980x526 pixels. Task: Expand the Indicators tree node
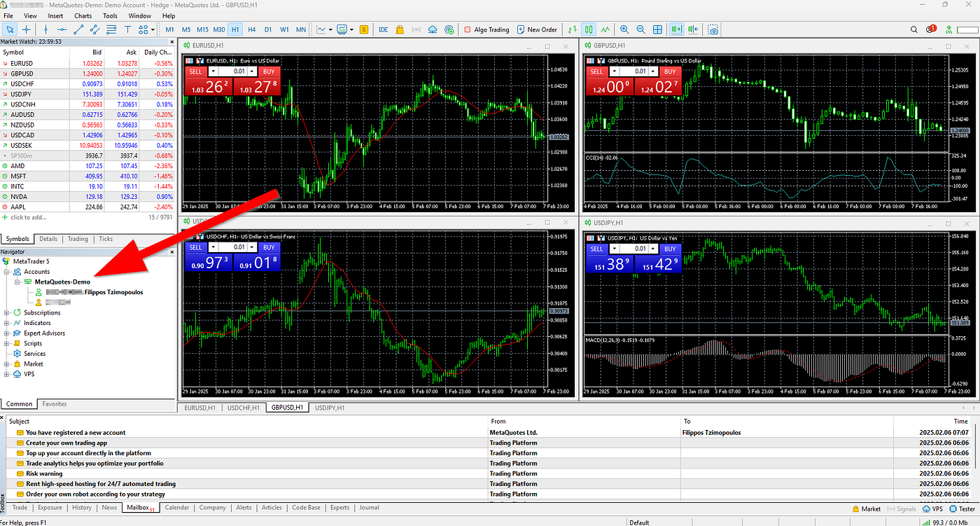(x=6, y=323)
